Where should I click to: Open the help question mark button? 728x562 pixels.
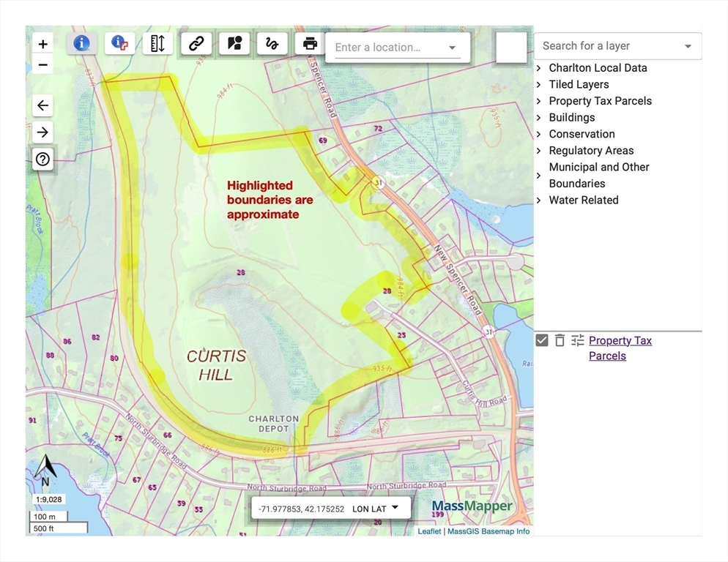click(x=42, y=159)
